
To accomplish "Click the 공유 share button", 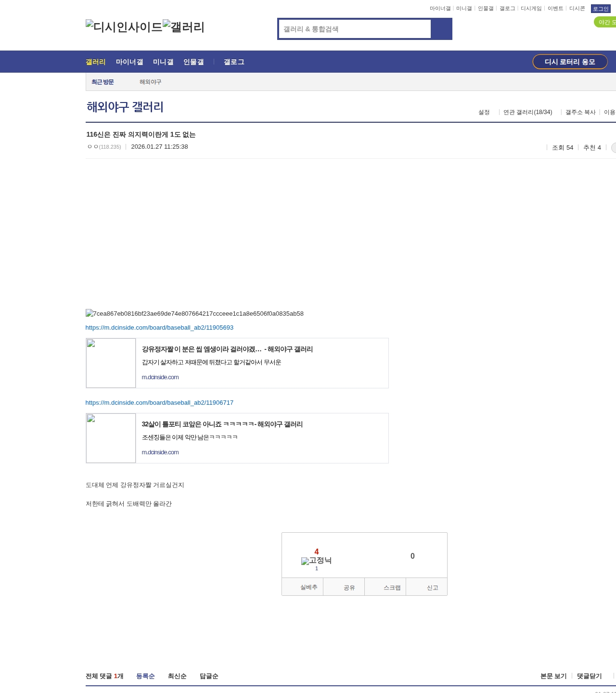I will pyautogui.click(x=344, y=587).
